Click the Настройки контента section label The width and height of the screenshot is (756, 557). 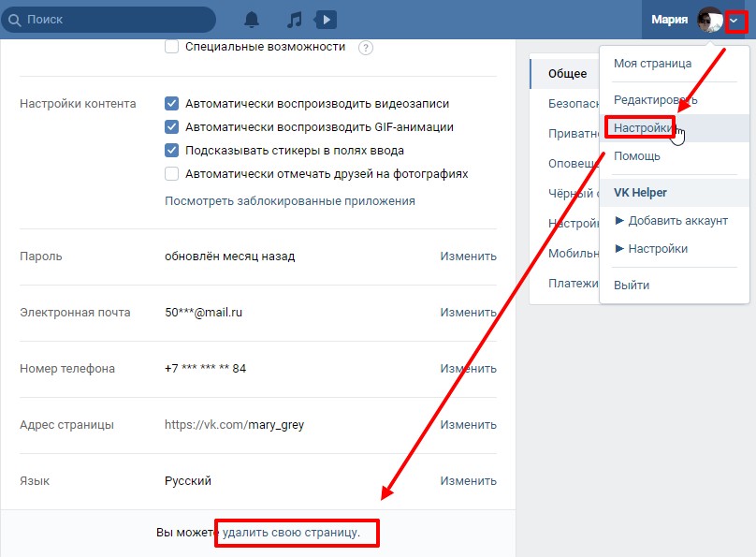[78, 104]
